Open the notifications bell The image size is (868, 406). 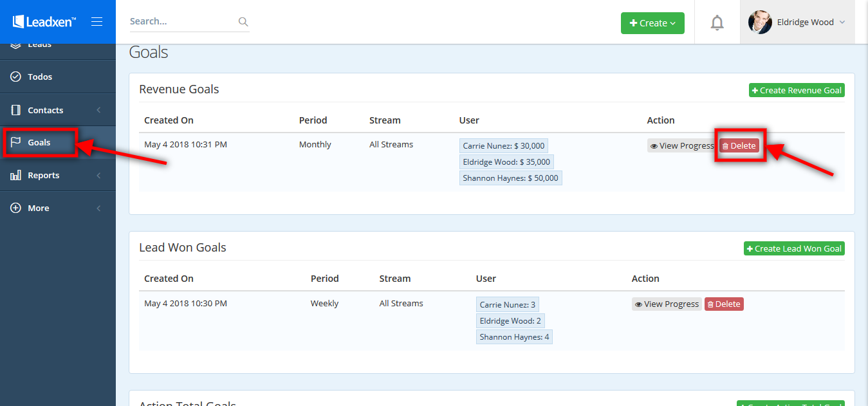point(717,23)
